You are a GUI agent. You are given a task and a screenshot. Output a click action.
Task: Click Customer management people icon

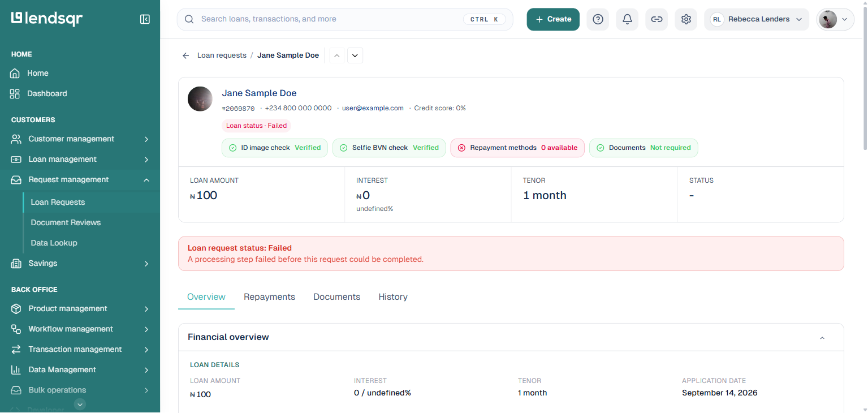pos(16,139)
